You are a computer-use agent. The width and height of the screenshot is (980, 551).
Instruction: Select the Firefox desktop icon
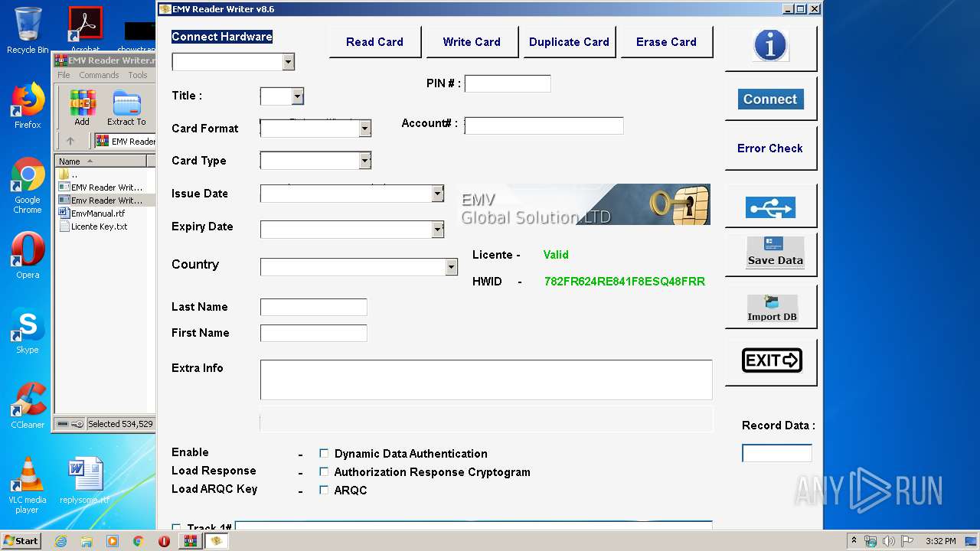tap(28, 106)
